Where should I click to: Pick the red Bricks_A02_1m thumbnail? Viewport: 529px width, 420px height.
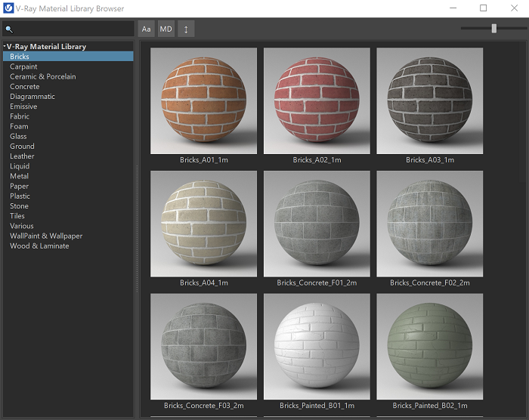[317, 100]
